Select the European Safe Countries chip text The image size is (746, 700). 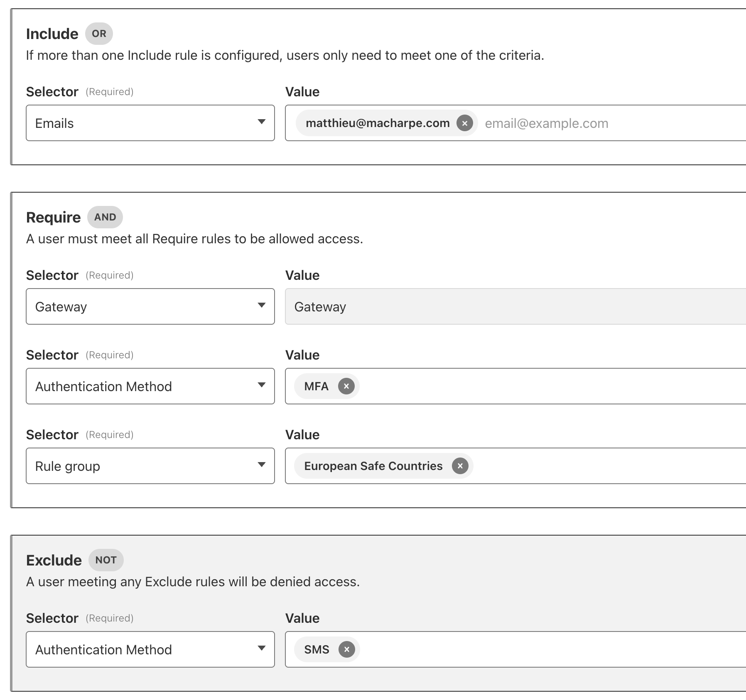pyautogui.click(x=373, y=466)
